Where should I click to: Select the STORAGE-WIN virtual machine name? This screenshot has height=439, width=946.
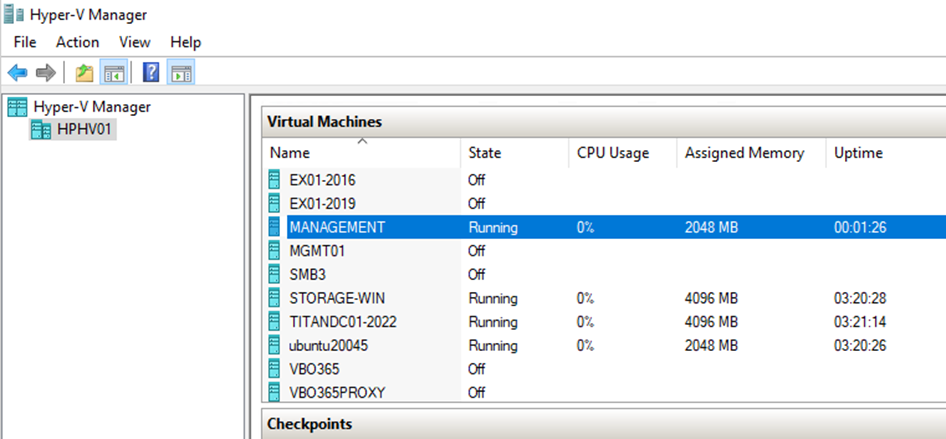tap(337, 298)
